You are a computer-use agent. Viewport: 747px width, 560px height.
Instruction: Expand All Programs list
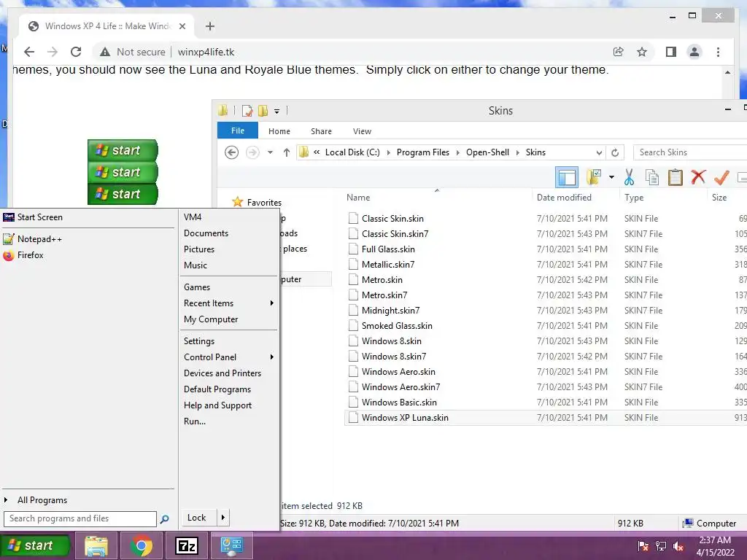pos(42,500)
